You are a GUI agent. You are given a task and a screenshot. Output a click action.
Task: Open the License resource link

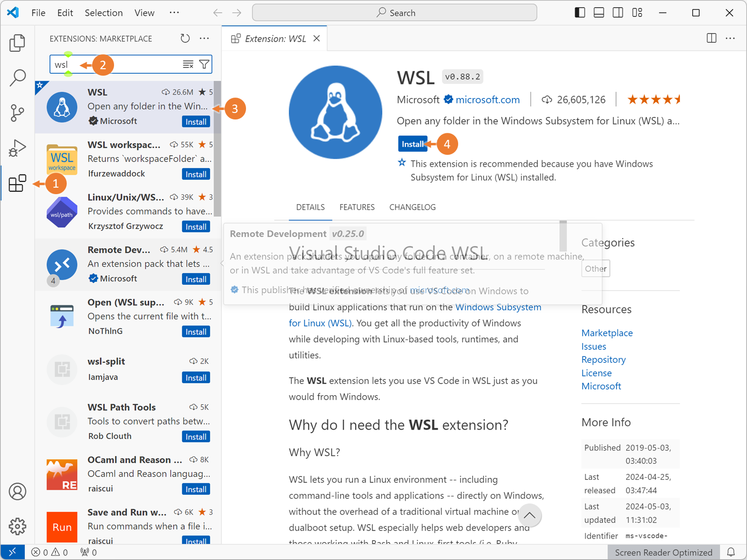click(x=597, y=373)
